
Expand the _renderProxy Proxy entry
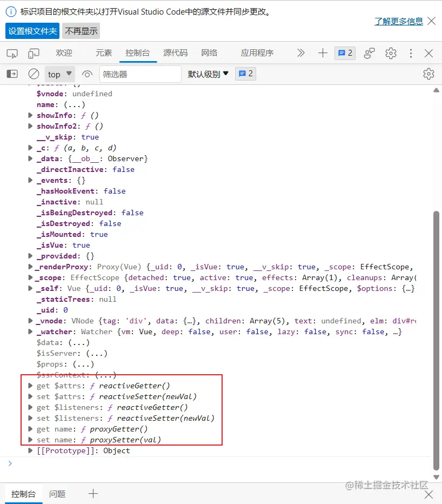30,267
